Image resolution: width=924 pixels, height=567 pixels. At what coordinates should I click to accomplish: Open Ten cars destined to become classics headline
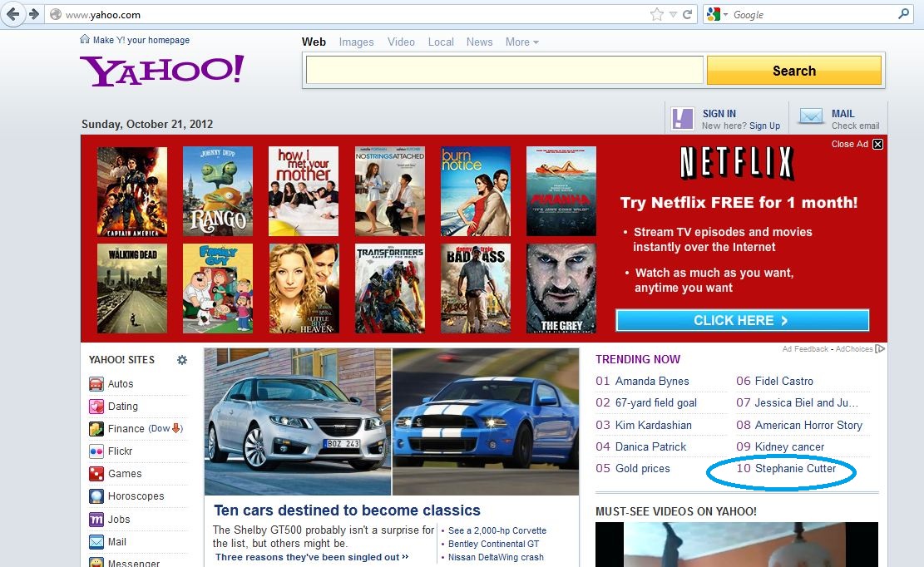point(347,510)
